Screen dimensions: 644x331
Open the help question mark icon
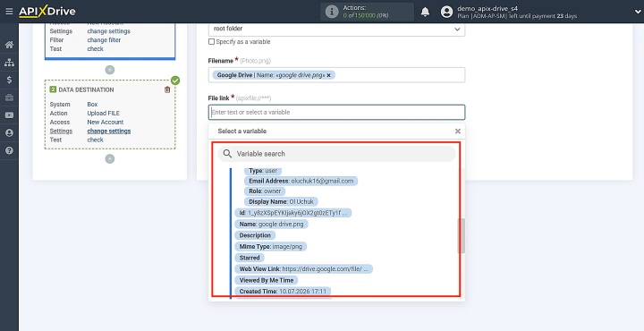coord(9,150)
